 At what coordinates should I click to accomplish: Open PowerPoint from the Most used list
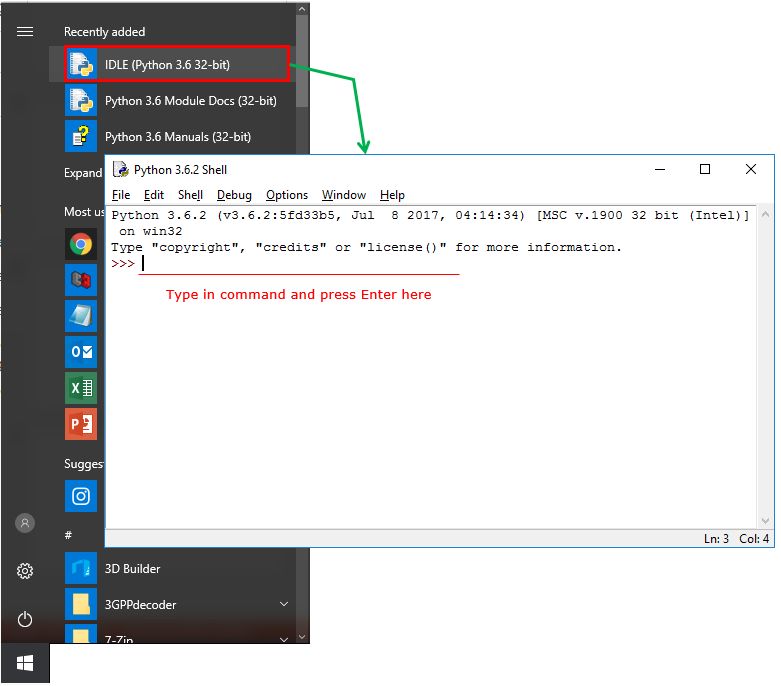81,424
